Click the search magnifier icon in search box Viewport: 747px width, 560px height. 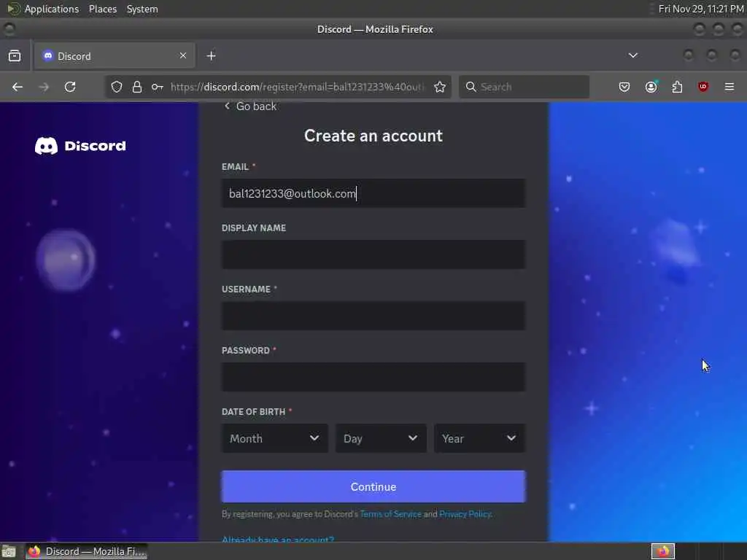tap(471, 87)
